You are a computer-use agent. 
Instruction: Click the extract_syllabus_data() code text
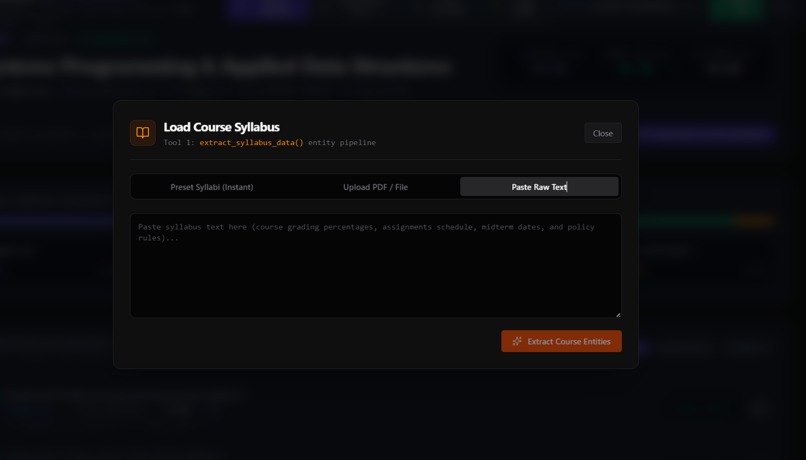click(x=251, y=142)
